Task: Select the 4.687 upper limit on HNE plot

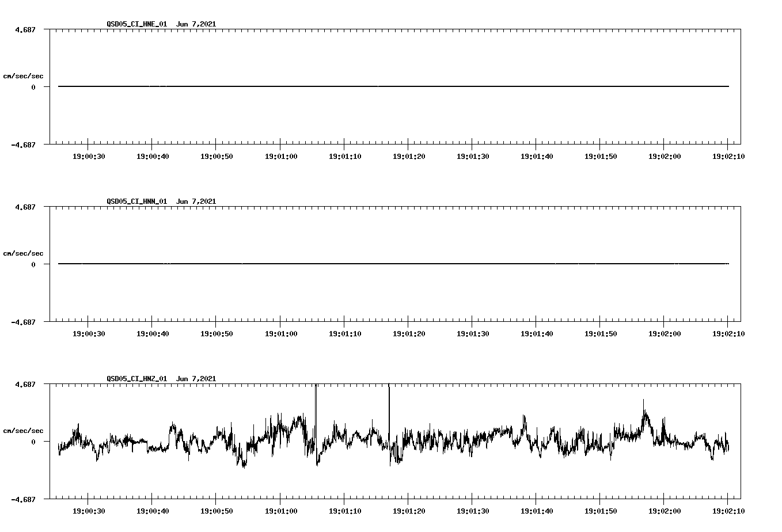Action: [x=26, y=29]
